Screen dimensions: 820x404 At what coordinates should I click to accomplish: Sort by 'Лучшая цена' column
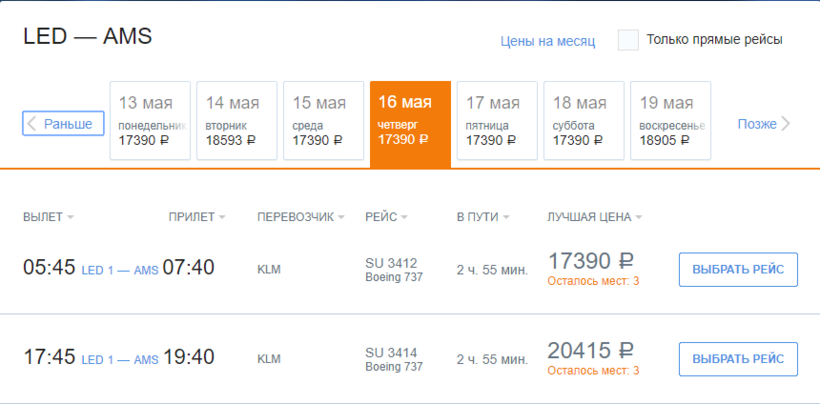[594, 217]
